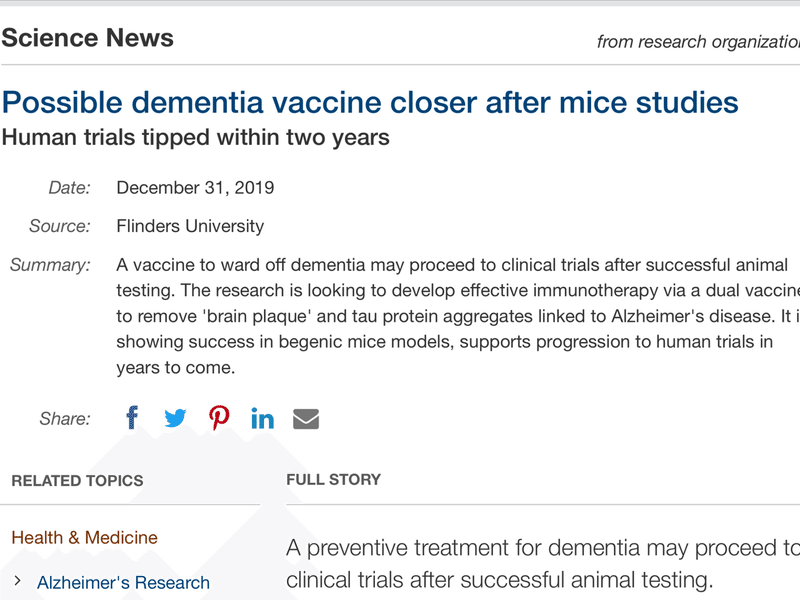Click the Summary label
The width and height of the screenshot is (800, 600).
click(x=50, y=265)
